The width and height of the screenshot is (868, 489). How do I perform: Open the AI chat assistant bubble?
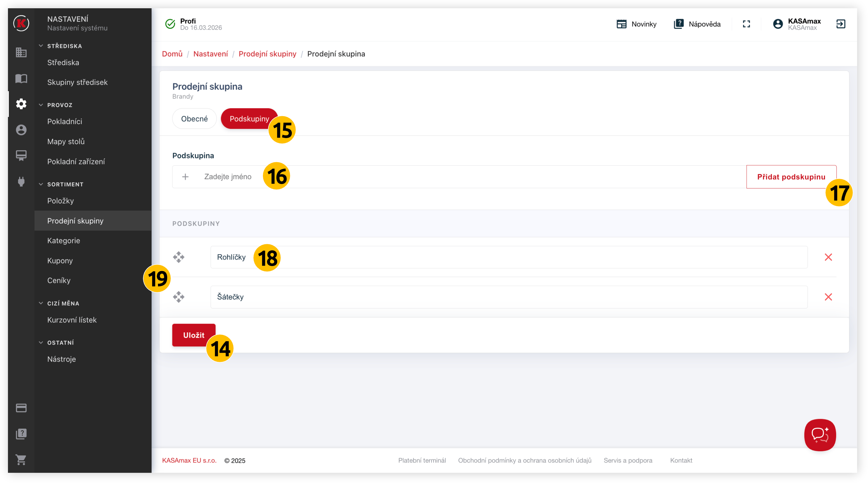pyautogui.click(x=820, y=435)
